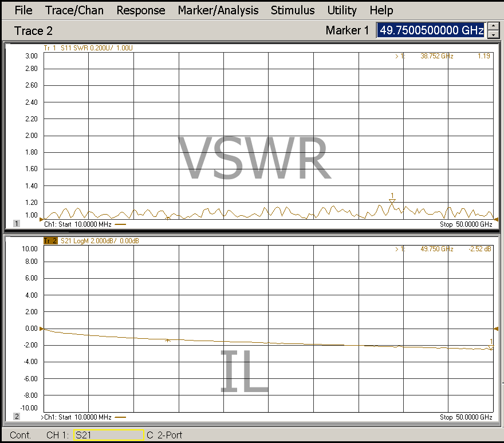Select the Tr 1 S11 SWR trace label
The height and width of the screenshot is (443, 504).
[89, 48]
